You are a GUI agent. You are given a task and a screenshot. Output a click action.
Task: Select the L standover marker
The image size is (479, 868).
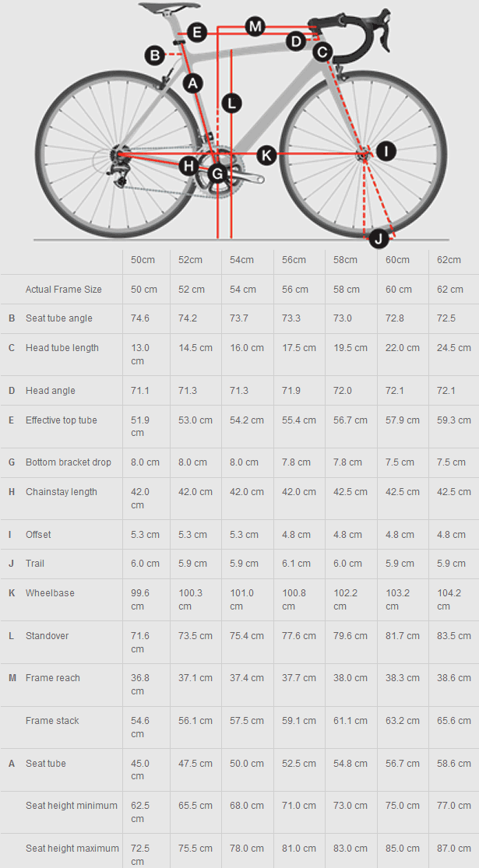click(x=231, y=102)
